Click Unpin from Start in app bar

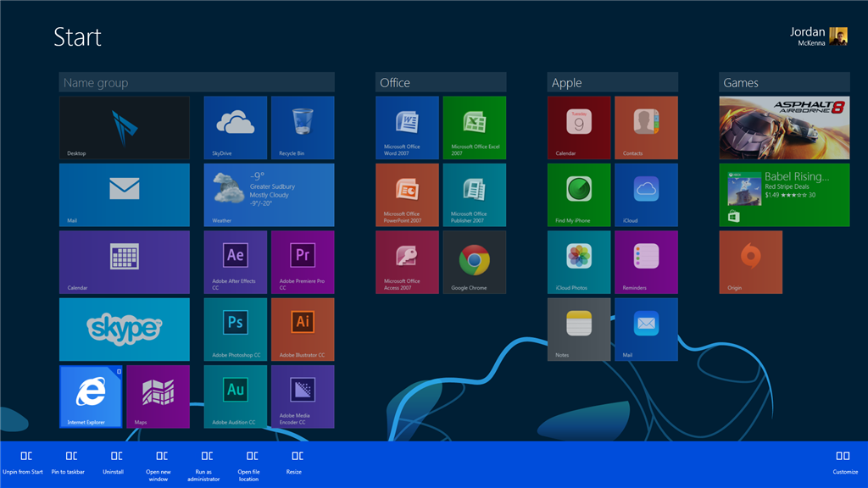click(x=23, y=463)
